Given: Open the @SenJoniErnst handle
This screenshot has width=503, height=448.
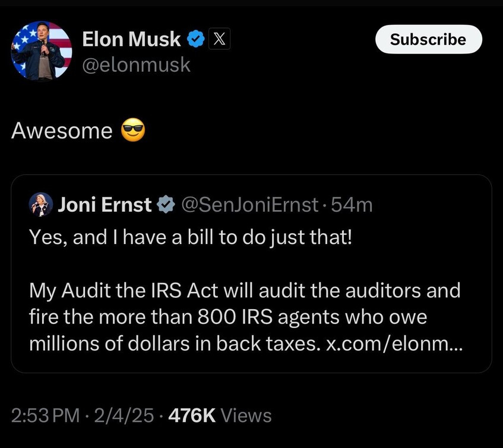Looking at the screenshot, I should [249, 205].
